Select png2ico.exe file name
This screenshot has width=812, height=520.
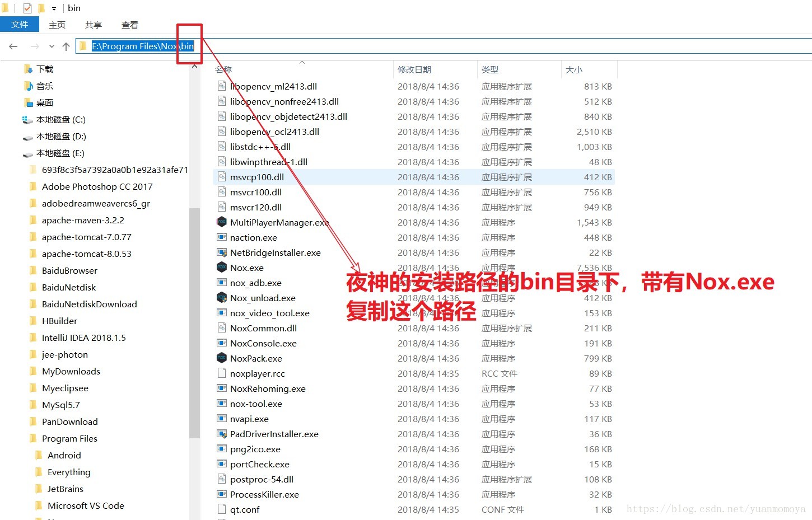[x=255, y=449]
